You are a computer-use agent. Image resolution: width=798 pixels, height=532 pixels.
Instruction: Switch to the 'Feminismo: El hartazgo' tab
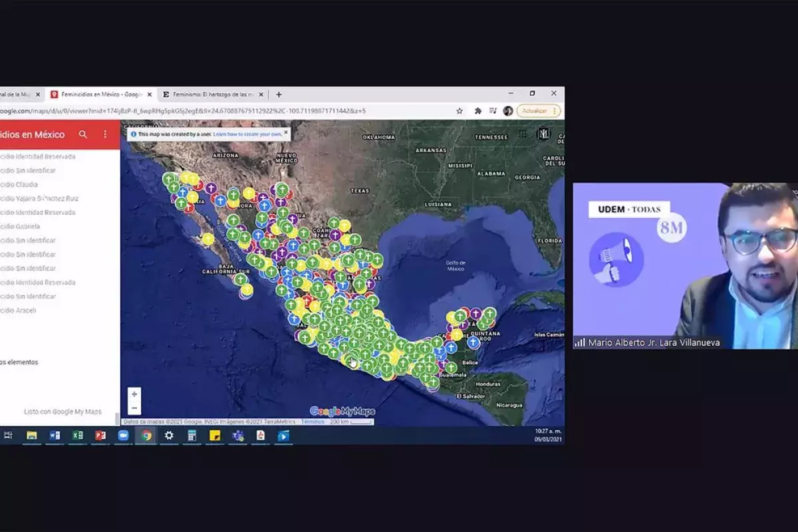(213, 94)
